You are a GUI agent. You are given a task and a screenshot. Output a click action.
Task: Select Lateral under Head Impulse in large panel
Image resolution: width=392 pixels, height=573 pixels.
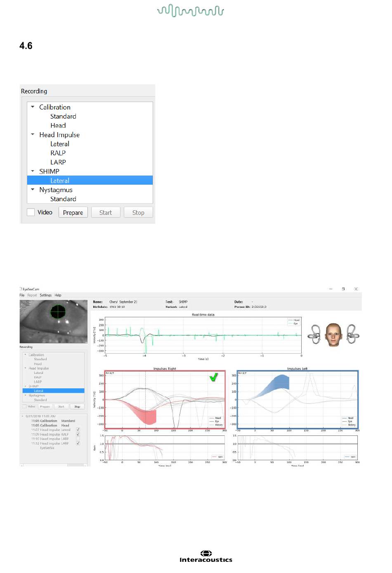point(60,144)
